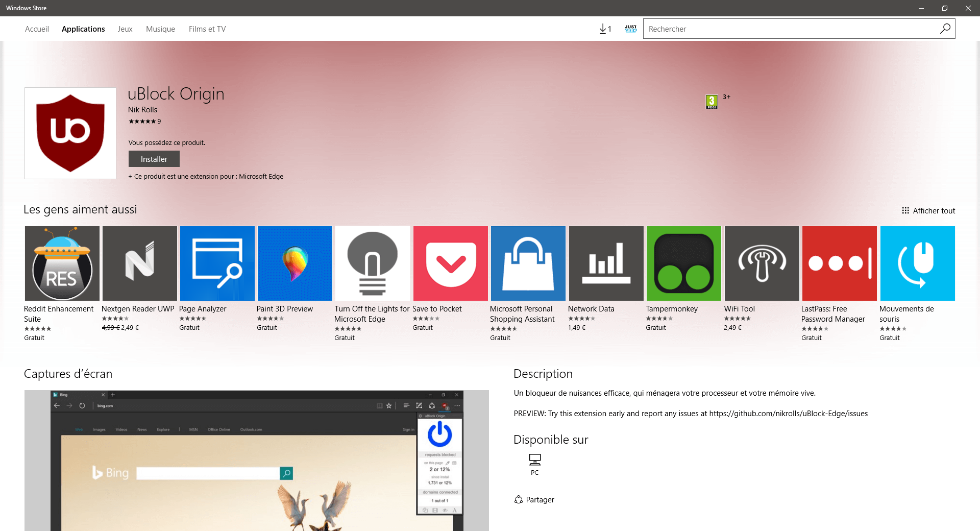
Task: Open the Musique tab
Action: [160, 29]
